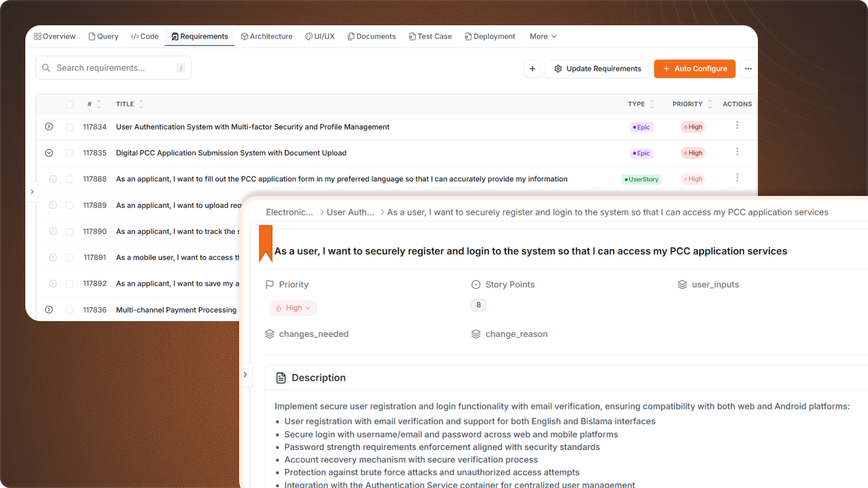868x488 pixels.
Task: Switch to the Test Case tab
Action: (x=430, y=36)
